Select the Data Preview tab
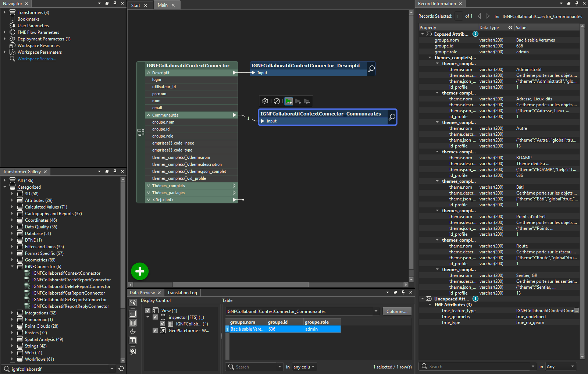The image size is (588, 374). pos(142,293)
